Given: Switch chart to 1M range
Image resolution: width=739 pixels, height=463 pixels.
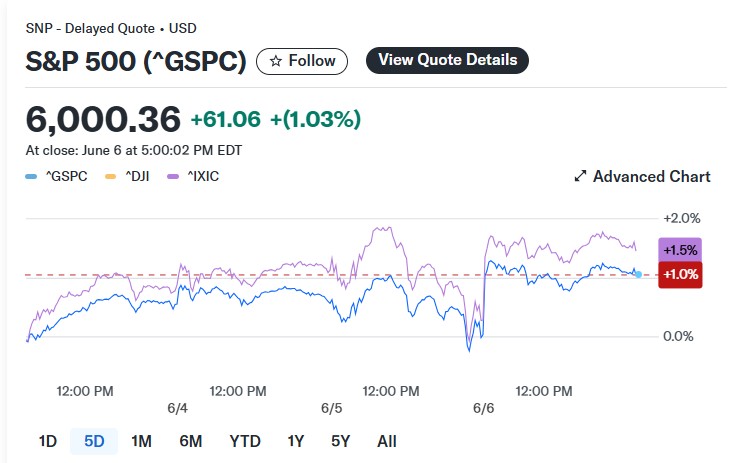Looking at the screenshot, I should pos(141,441).
